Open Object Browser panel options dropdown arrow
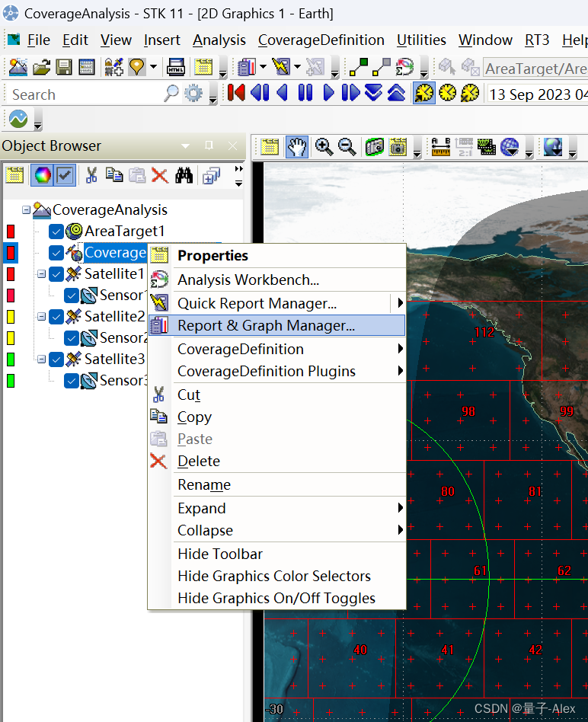This screenshot has width=588, height=722. (186, 146)
